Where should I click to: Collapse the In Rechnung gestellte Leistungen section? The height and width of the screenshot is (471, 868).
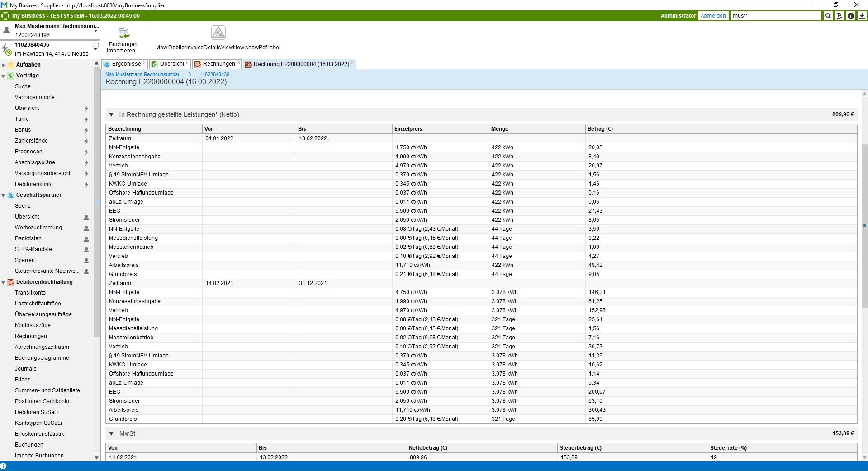tap(111, 115)
